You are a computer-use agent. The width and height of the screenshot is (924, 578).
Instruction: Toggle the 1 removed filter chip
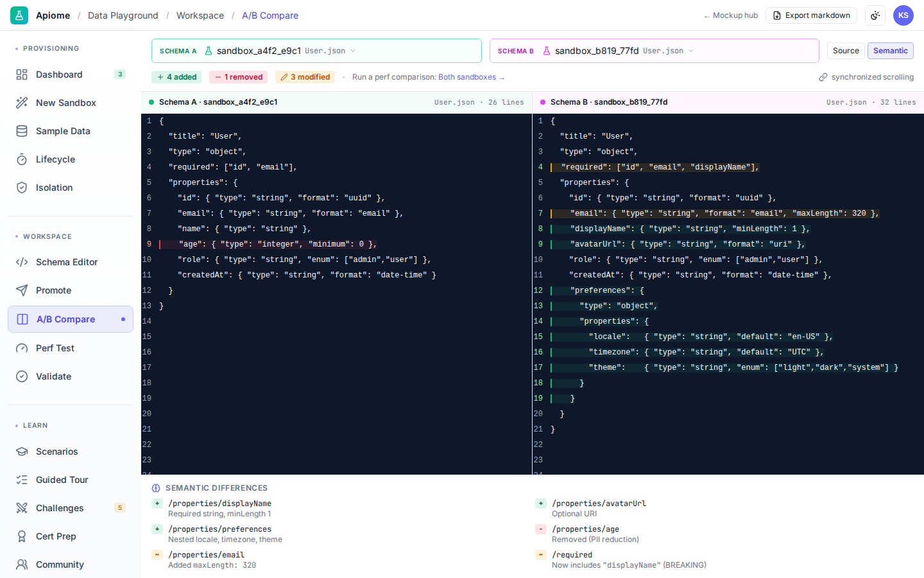[239, 77]
